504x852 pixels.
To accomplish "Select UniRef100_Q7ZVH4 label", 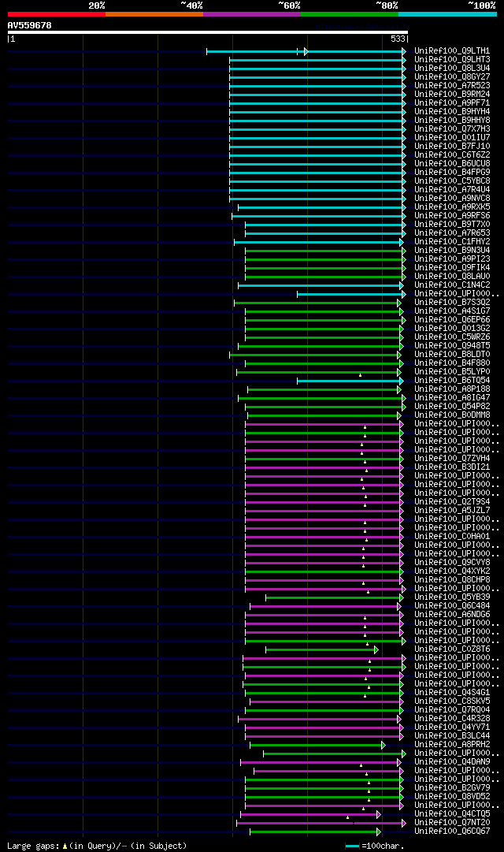I will click(x=452, y=459).
